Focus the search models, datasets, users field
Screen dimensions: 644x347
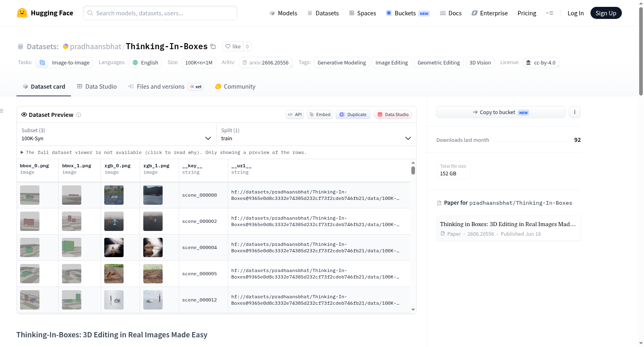coord(160,13)
